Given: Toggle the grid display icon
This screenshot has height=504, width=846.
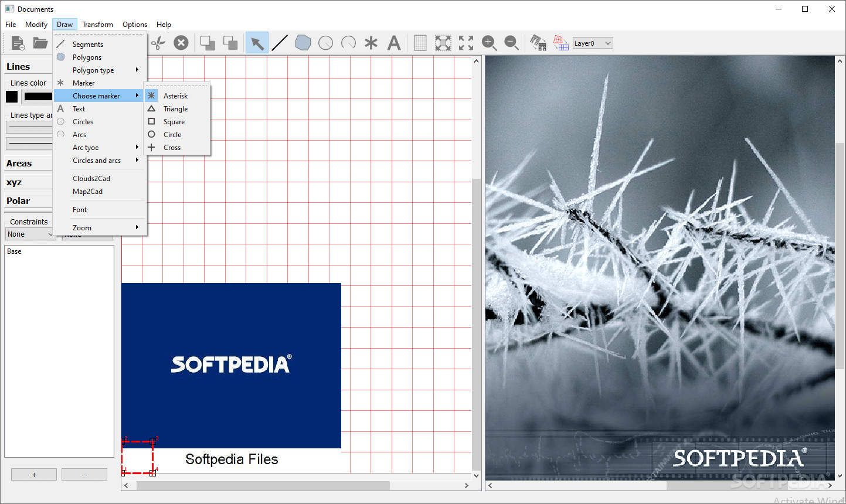Looking at the screenshot, I should coord(420,43).
